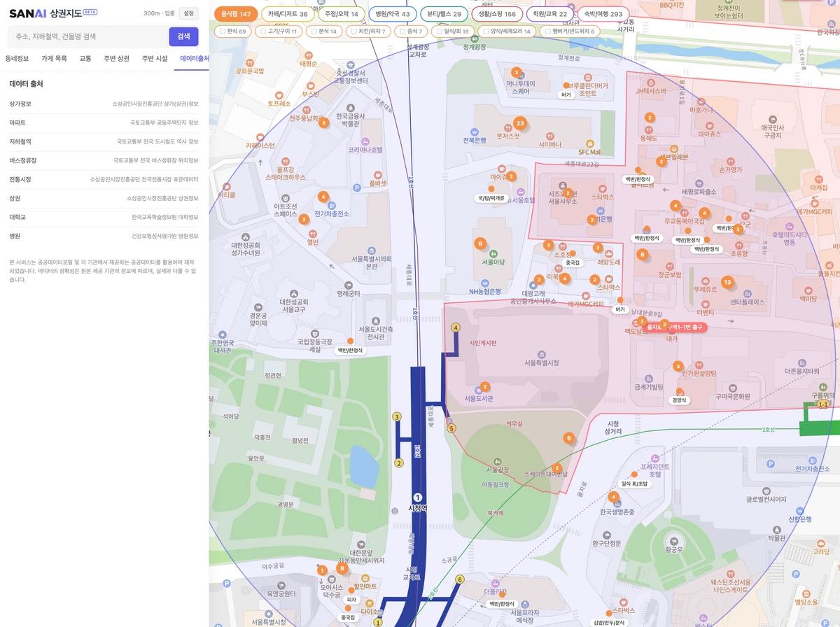Check the 일식/회 19 checkbox

[439, 31]
